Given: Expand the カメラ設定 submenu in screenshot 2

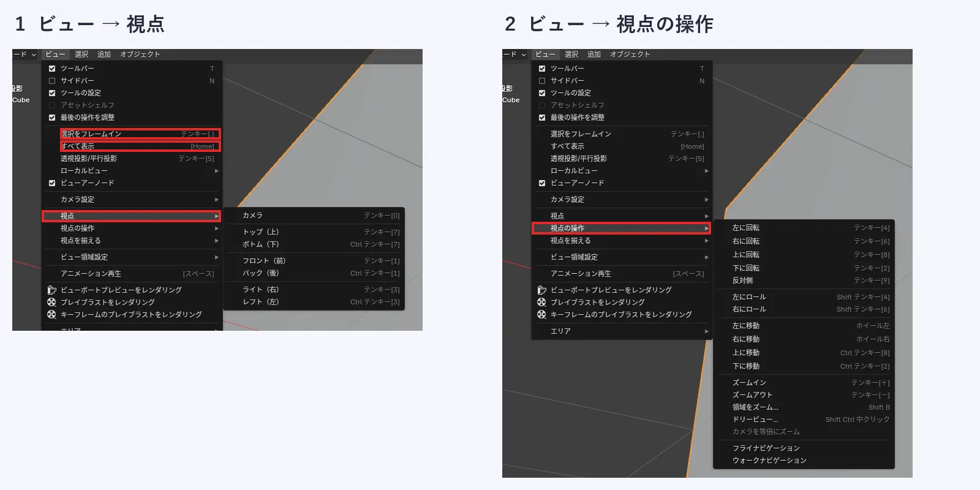Looking at the screenshot, I should click(622, 200).
